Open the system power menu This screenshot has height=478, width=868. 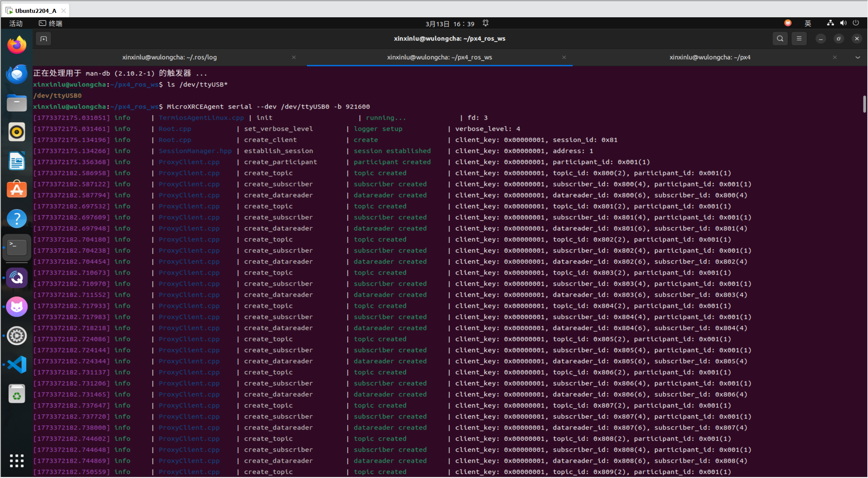pos(855,23)
